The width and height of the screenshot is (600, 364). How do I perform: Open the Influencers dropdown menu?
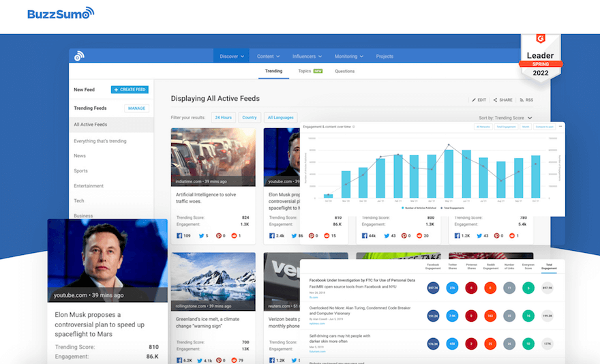(307, 57)
